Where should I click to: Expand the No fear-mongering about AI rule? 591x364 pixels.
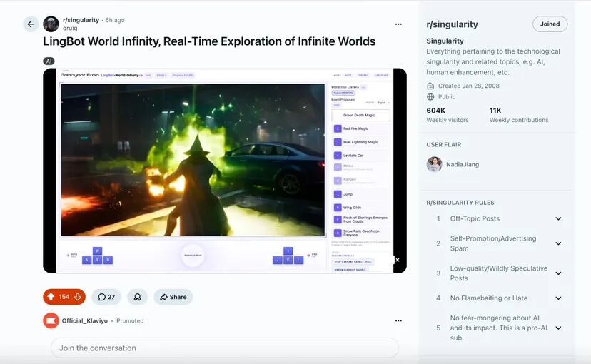point(558,328)
